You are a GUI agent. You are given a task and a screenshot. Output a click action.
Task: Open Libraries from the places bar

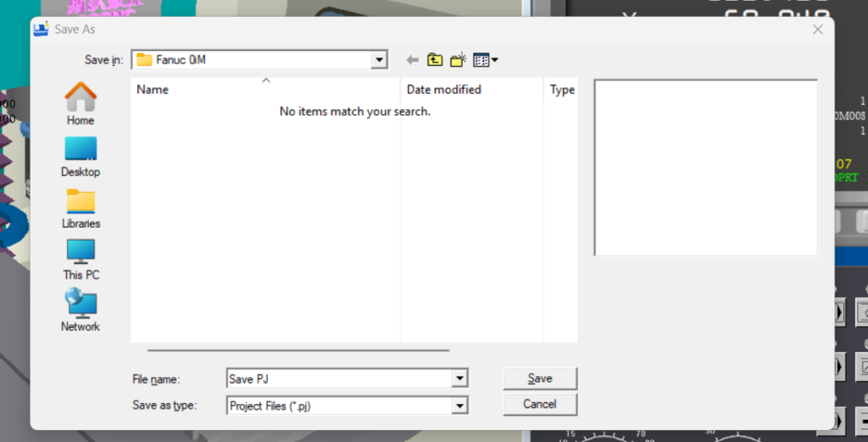tap(81, 208)
